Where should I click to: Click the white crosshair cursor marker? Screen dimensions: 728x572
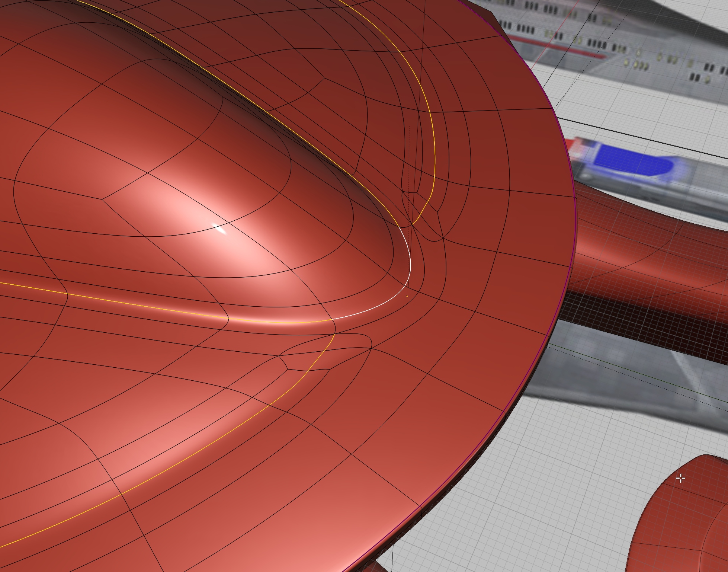(x=680, y=478)
